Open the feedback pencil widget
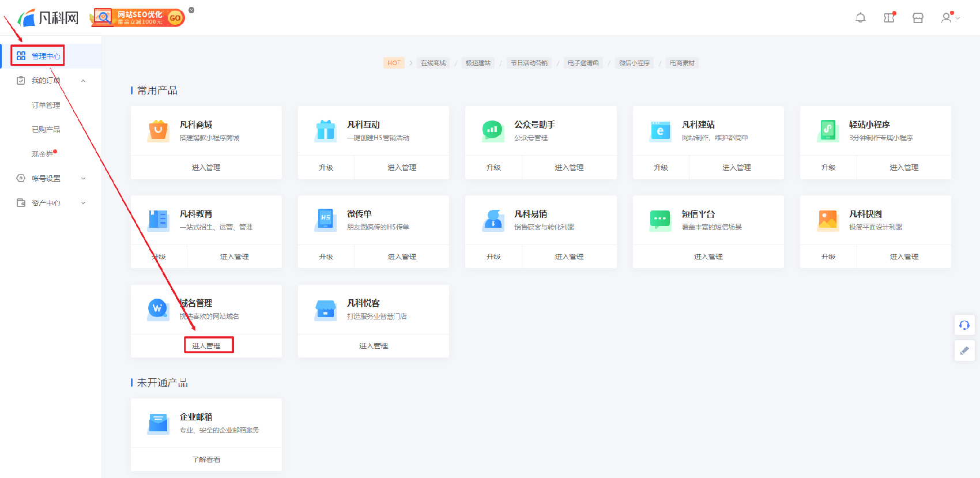This screenshot has height=478, width=980. tap(964, 351)
